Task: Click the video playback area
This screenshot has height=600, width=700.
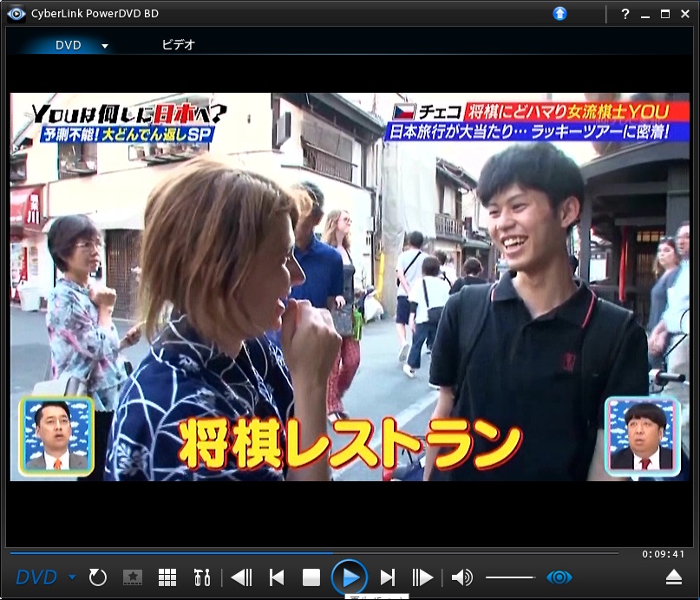Action: point(350,287)
